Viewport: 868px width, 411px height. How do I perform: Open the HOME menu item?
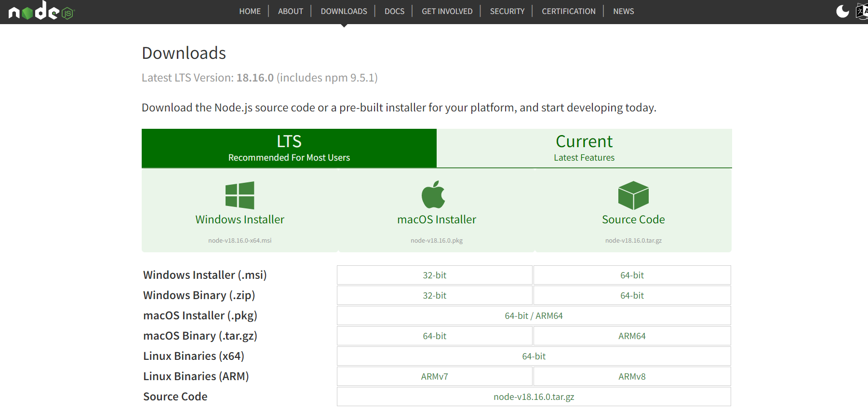coord(250,11)
